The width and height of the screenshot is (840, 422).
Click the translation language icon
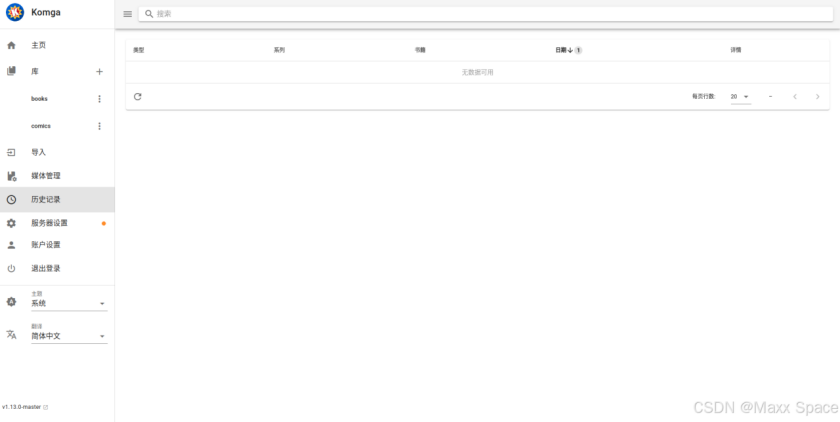[x=11, y=335]
